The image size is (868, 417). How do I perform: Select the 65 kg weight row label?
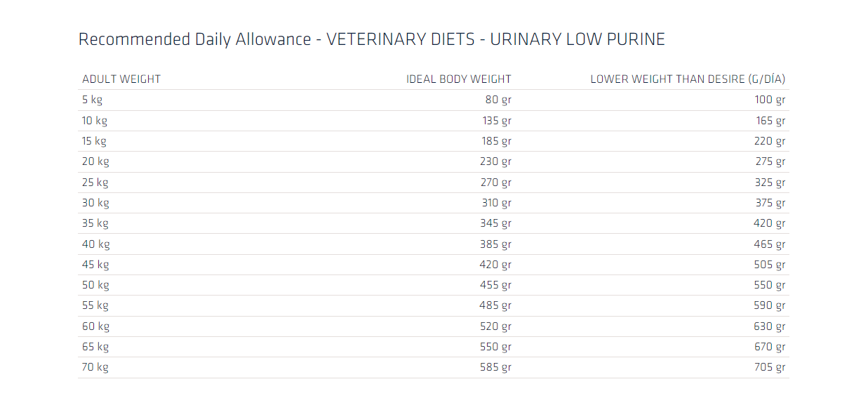point(95,347)
